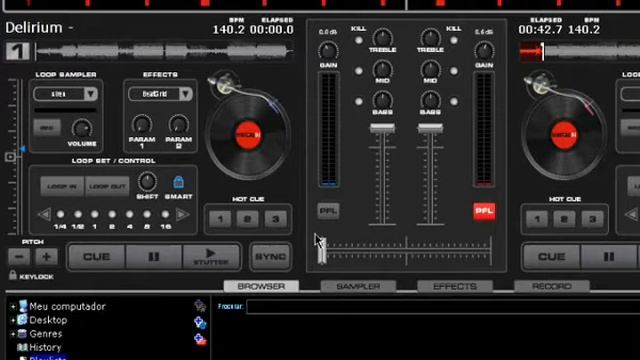
Task: Click the loop length left arrow
Action: 44,214
